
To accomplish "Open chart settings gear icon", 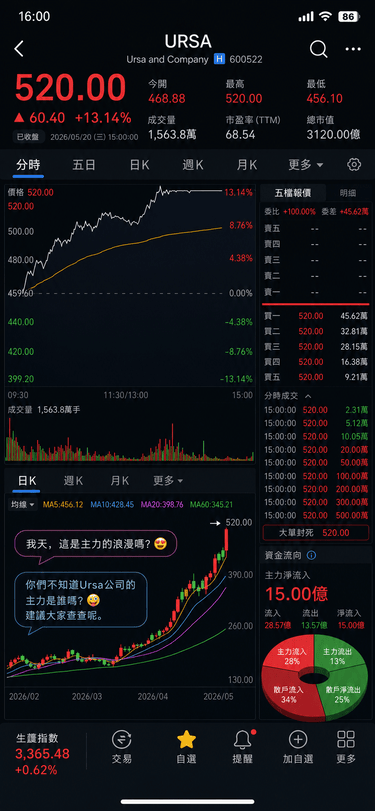I will pos(354,164).
